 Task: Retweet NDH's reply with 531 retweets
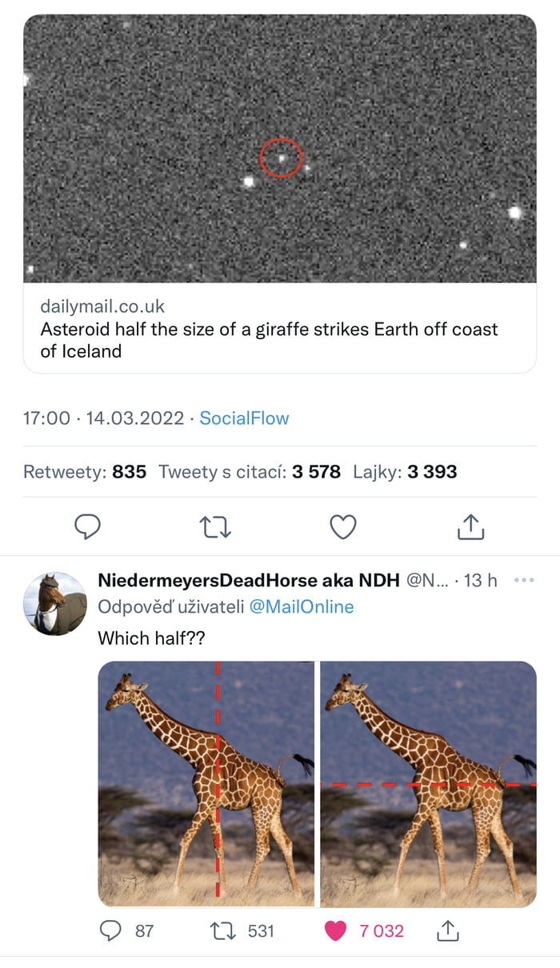[x=219, y=930]
